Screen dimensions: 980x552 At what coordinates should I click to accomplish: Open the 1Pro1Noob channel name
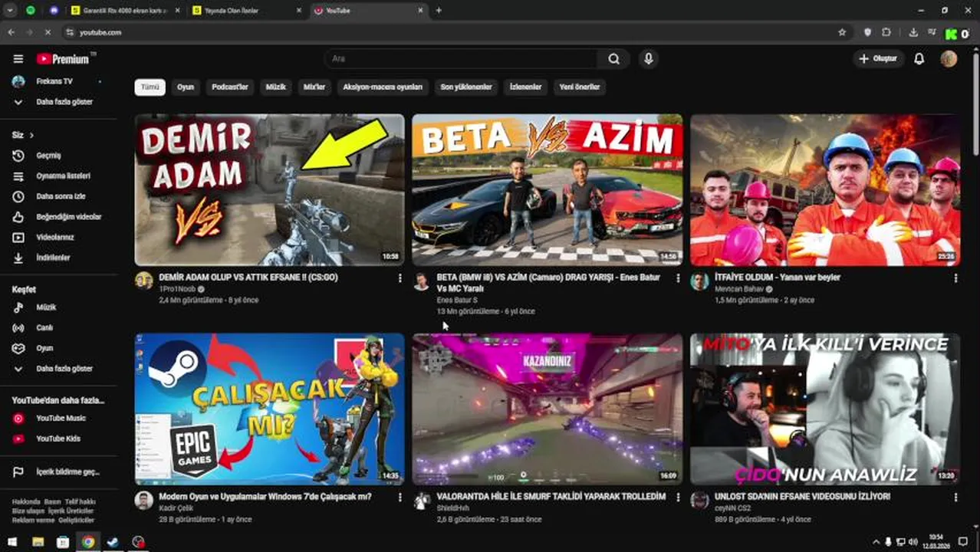177,289
